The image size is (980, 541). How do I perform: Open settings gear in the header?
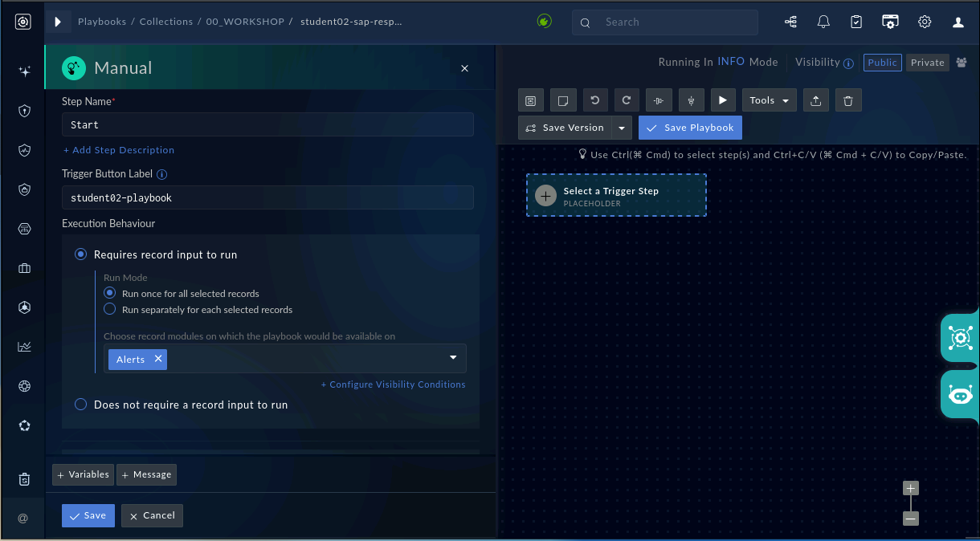(x=925, y=22)
